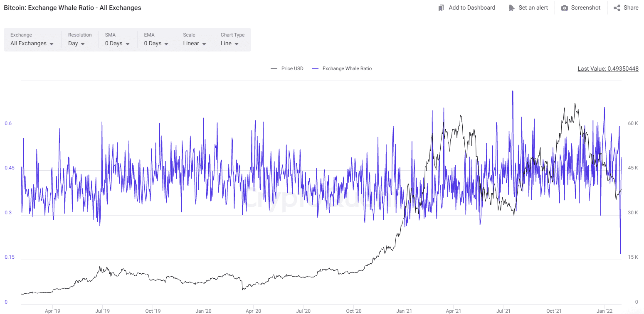Change Scale from the Linear dropdown

pyautogui.click(x=195, y=44)
